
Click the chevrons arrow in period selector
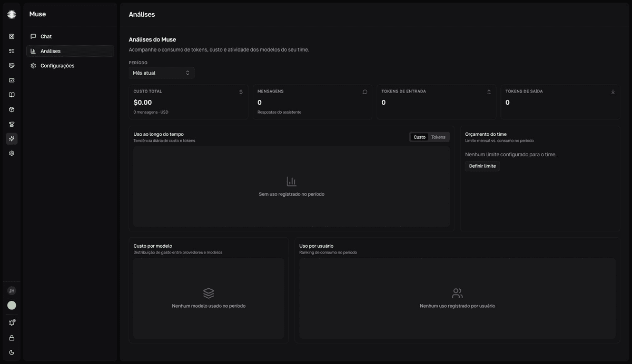click(x=187, y=73)
